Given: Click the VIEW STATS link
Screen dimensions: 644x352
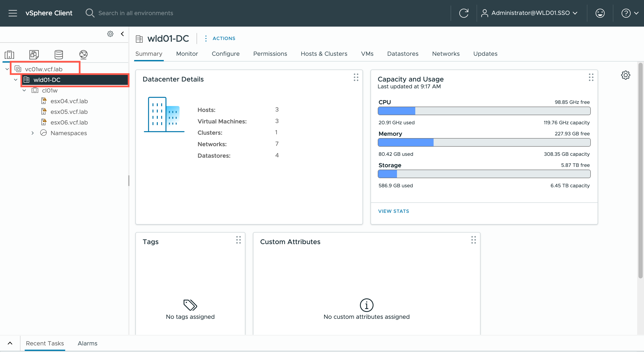Looking at the screenshot, I should [x=394, y=211].
